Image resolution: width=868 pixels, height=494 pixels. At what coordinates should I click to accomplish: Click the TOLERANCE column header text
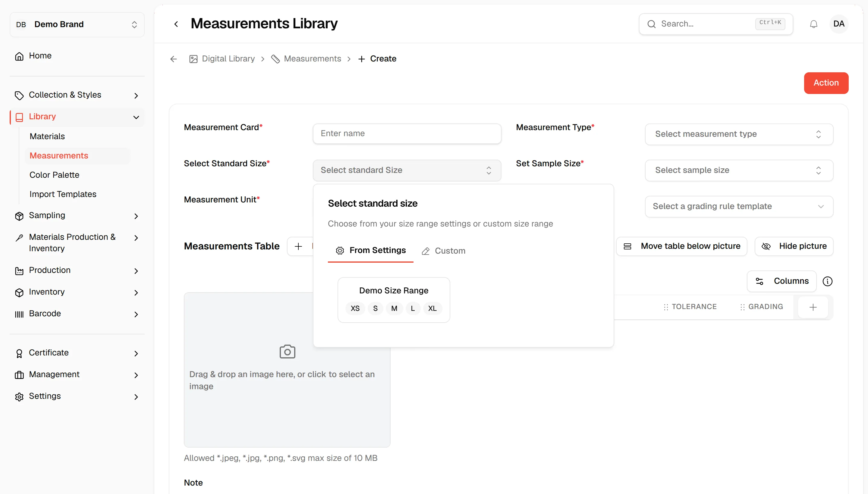coord(694,307)
